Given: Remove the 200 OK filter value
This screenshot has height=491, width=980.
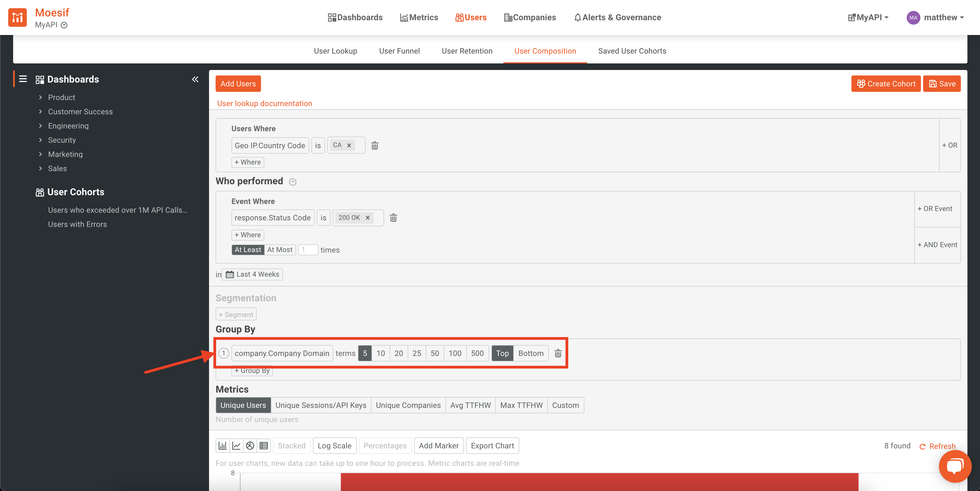Looking at the screenshot, I should pos(367,218).
